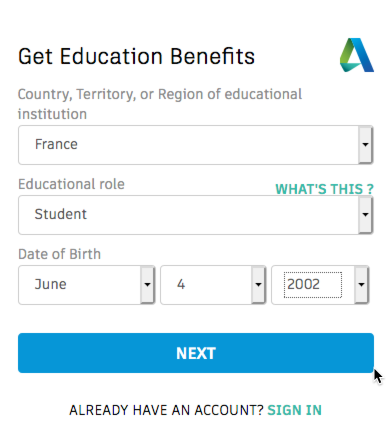Screen dimensions: 386x429
Task: Follow the SIGN IN link
Action: 295,410
